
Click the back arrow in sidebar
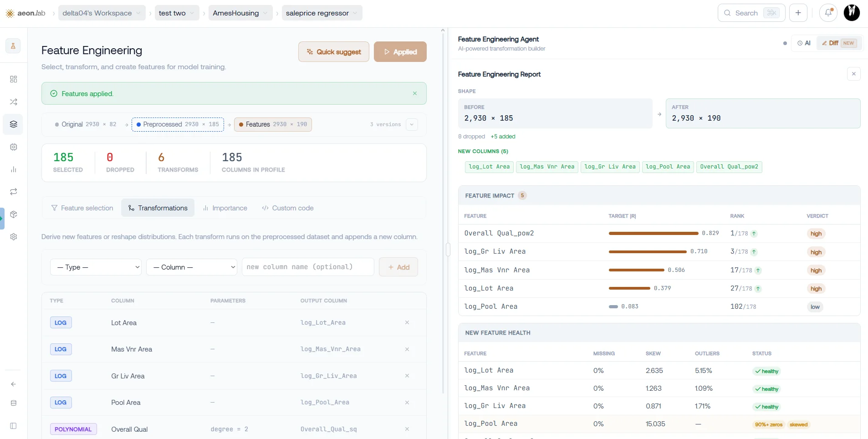click(x=14, y=384)
